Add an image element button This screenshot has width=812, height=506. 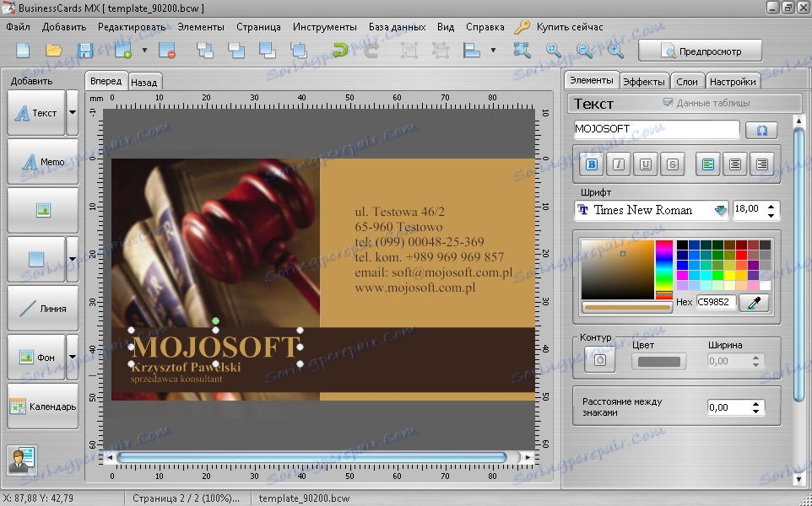point(43,210)
